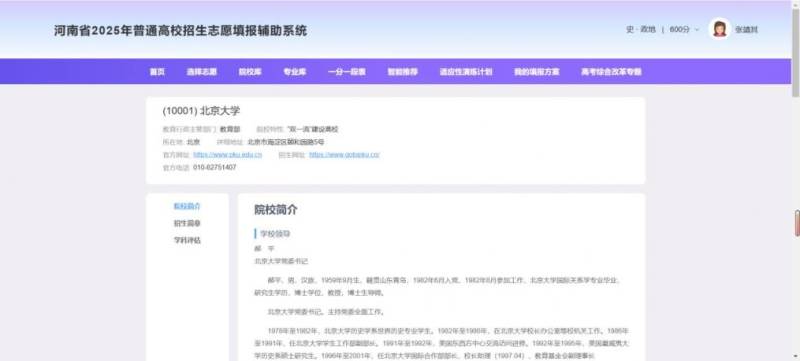Switch to the 学科评估 sidebar tab
The height and width of the screenshot is (361, 800).
(187, 240)
